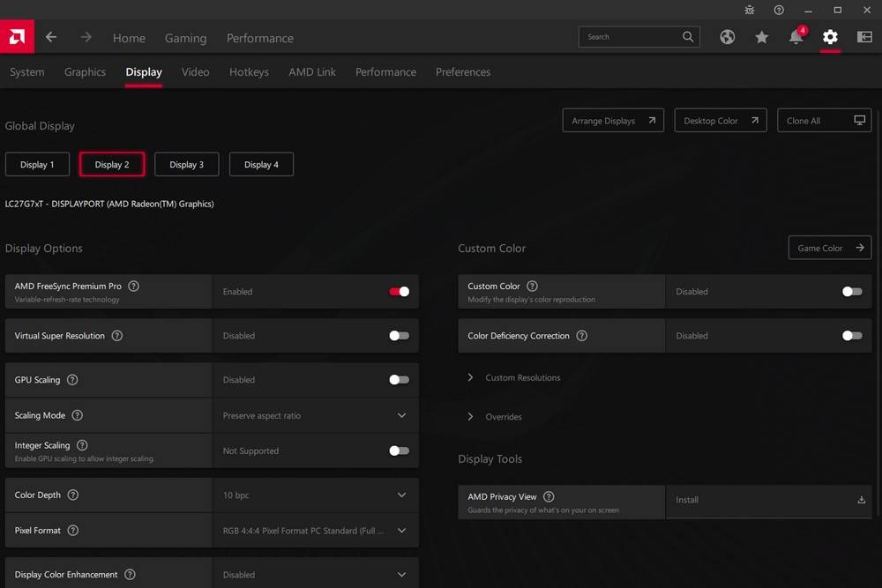The width and height of the screenshot is (882, 588).
Task: Show help for Color Deficiency Correction
Action: tap(582, 336)
